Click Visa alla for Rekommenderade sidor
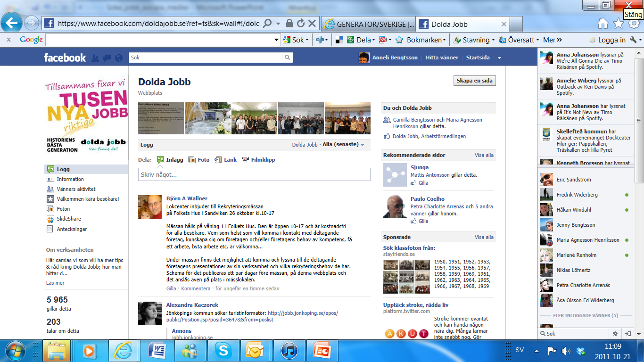This screenshot has height=362, width=644. pos(484,155)
